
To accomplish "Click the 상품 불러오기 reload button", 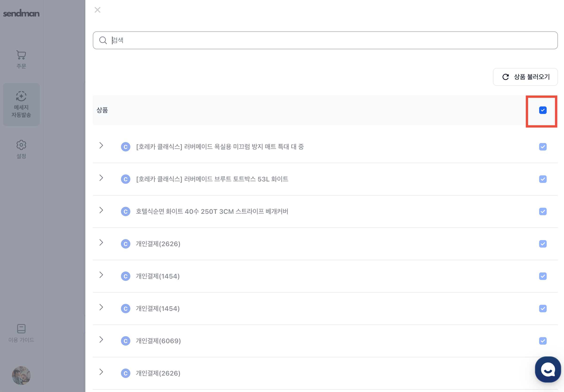I will point(525,77).
